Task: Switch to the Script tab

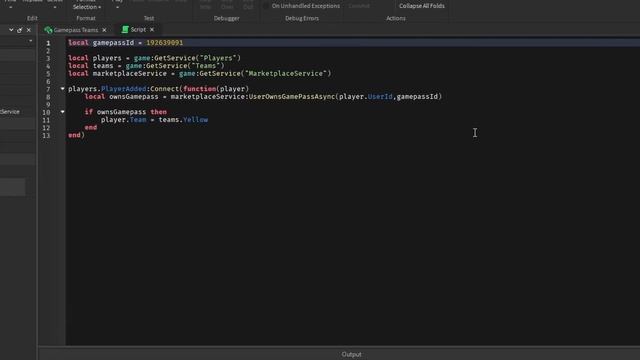Action: (138, 29)
